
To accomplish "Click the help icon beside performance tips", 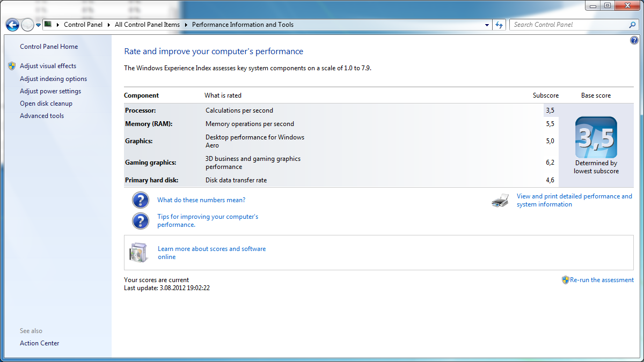I will tap(141, 221).
